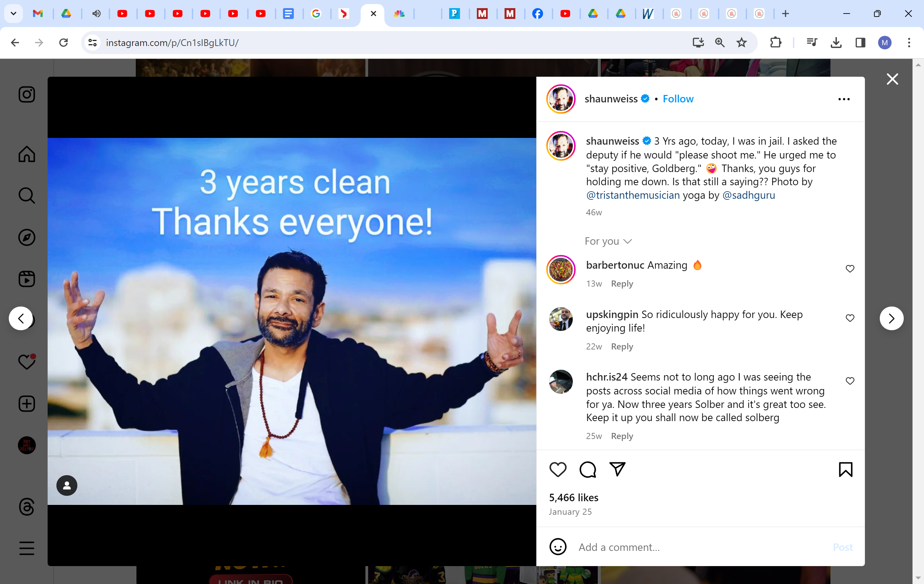Open Threads icon in sidebar

click(27, 507)
